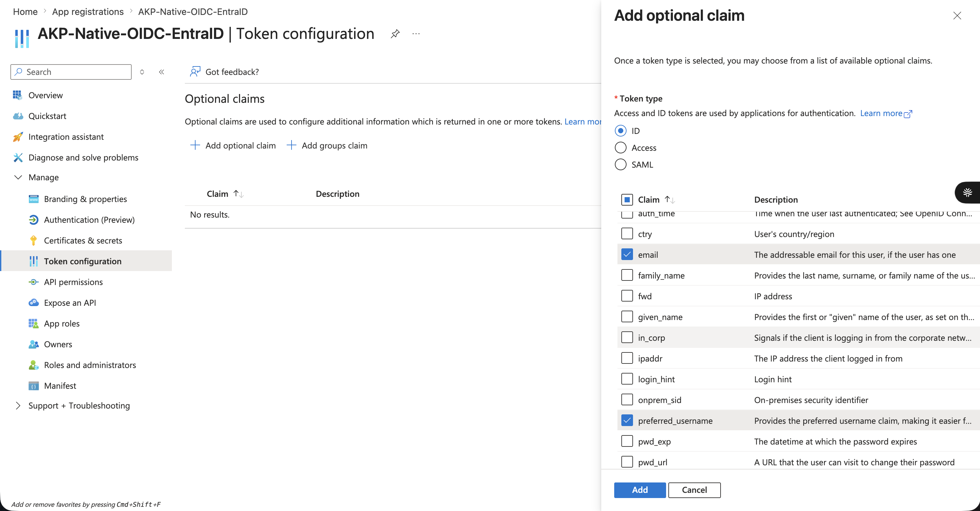Screen dimensions: 980x511
Task: Click the AKP-Native-OIDC-EntraID breadcrumb
Action: (x=193, y=12)
